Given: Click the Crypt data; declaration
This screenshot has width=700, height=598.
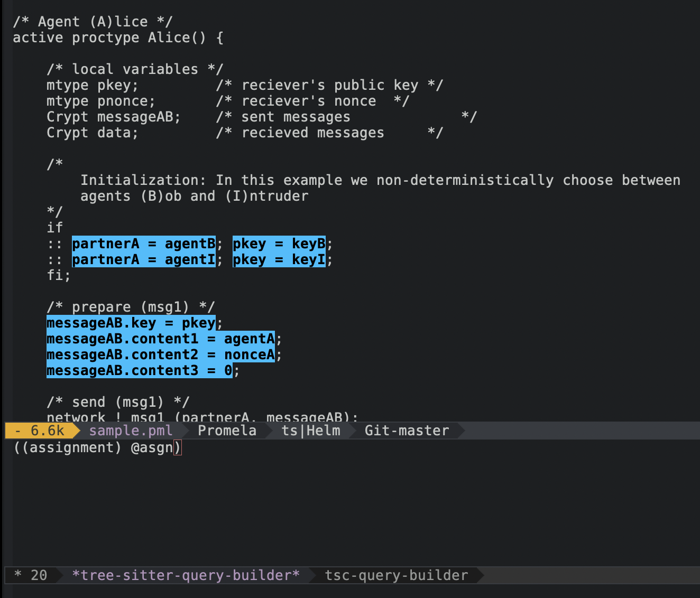Looking at the screenshot, I should pos(93,133).
